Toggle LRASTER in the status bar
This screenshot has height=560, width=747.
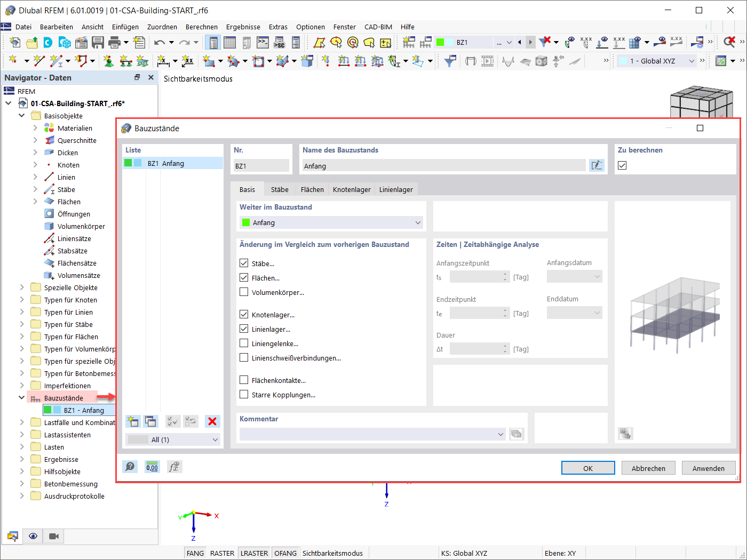(x=254, y=553)
